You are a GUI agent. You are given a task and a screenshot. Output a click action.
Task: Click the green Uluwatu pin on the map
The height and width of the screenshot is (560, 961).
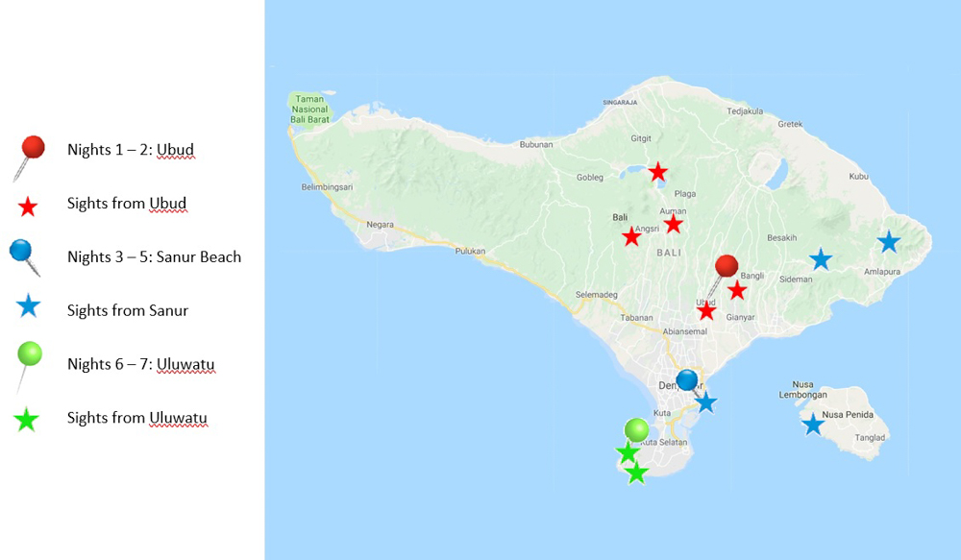[635, 428]
